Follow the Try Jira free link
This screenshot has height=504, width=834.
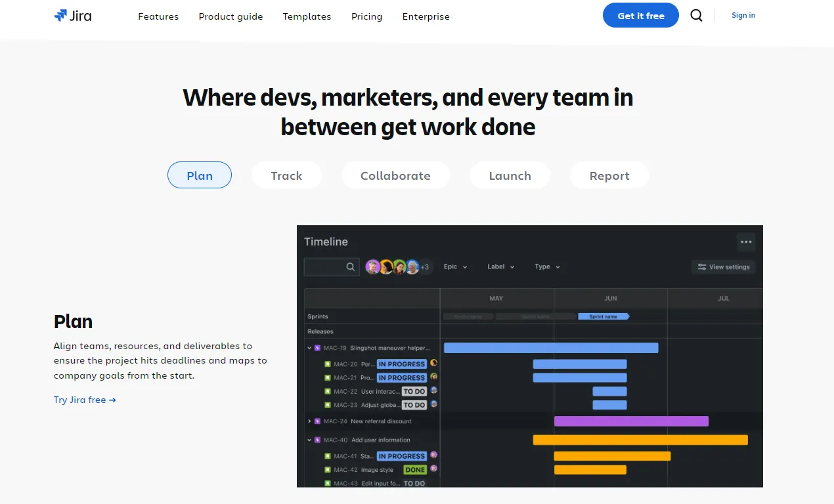pyautogui.click(x=85, y=400)
